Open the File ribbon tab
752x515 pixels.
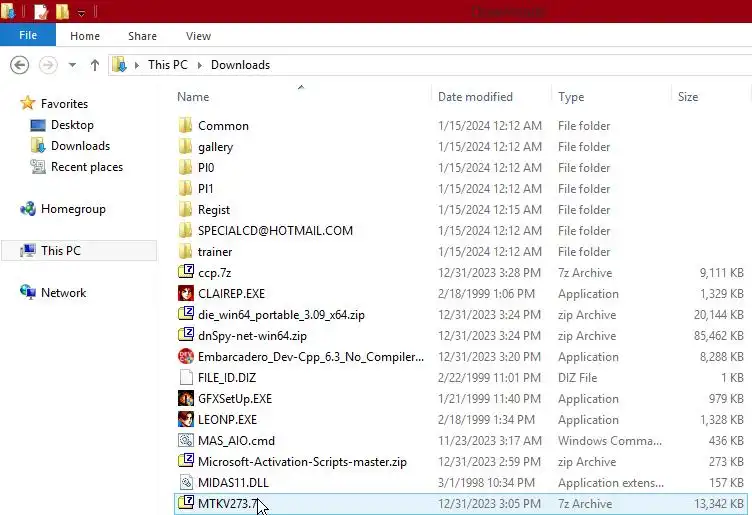tap(28, 35)
